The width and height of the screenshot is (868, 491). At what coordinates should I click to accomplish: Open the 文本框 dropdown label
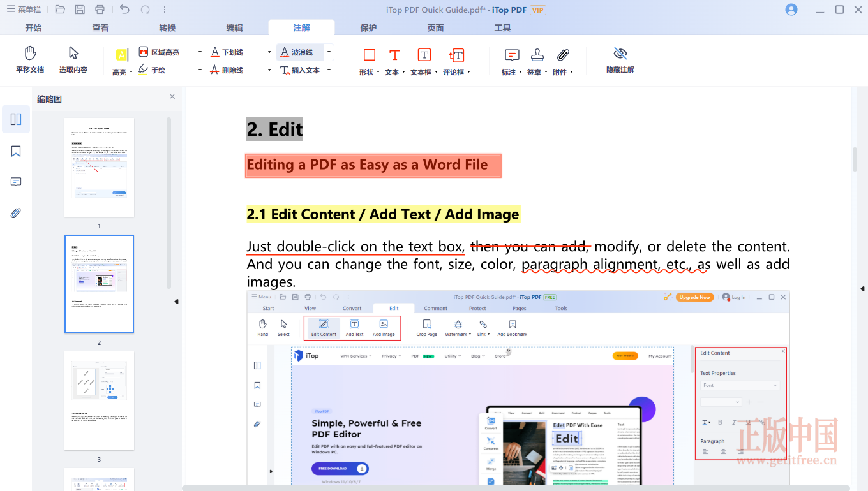[x=424, y=72]
